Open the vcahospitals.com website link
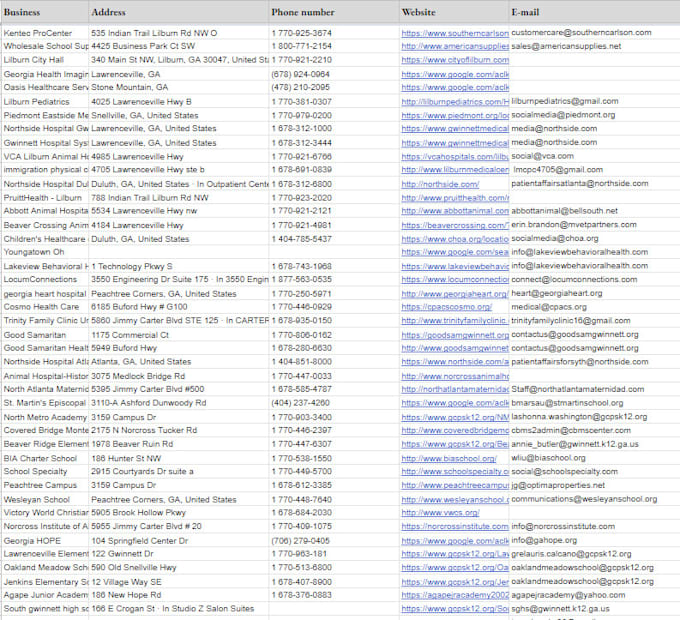Image resolution: width=680 pixels, height=620 pixels. tap(454, 157)
